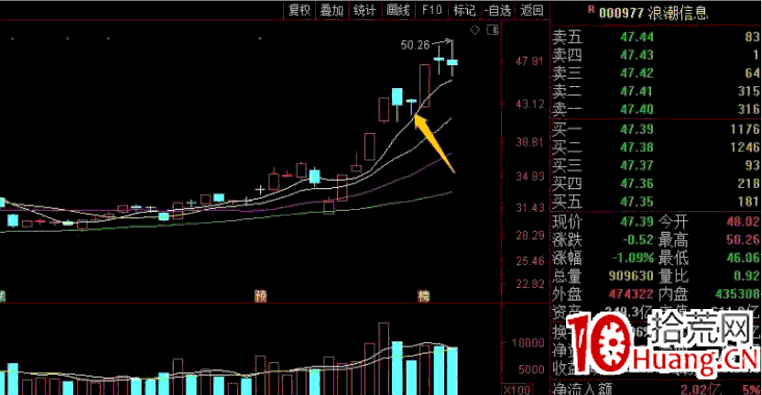Select the last cyan volume bar
This screenshot has height=395, width=762.
tap(452, 371)
